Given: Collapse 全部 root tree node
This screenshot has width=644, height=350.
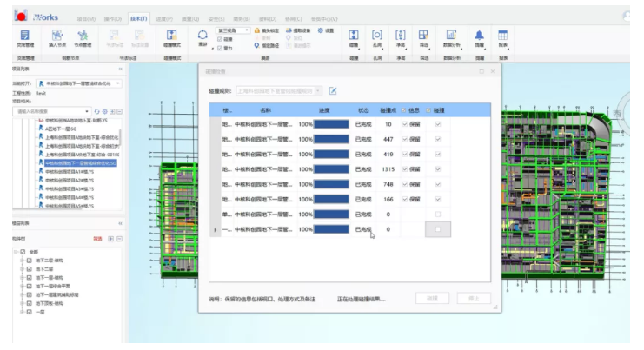Looking at the screenshot, I should coord(16,252).
